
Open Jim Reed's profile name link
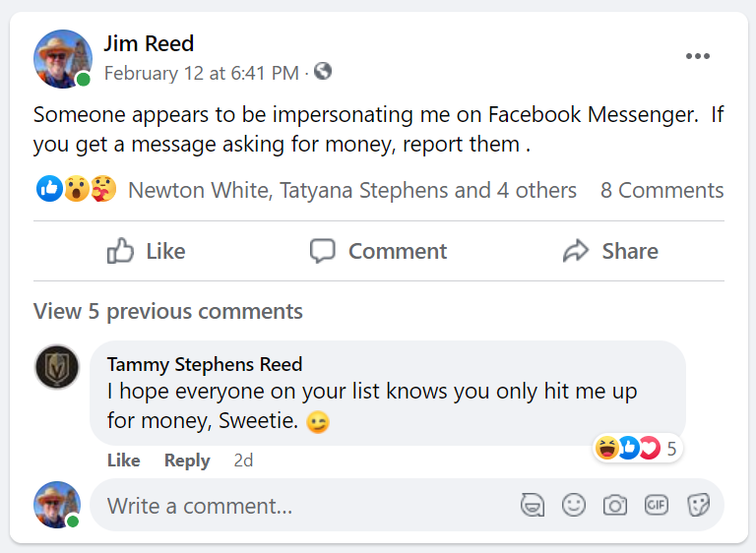pos(149,43)
